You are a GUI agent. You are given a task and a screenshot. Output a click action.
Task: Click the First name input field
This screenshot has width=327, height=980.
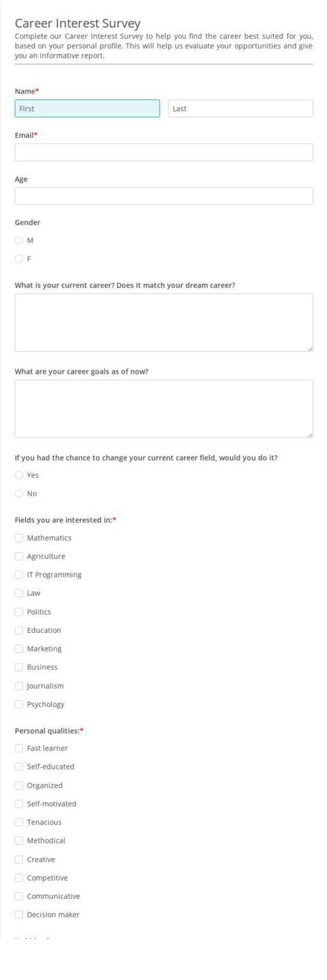coord(87,108)
